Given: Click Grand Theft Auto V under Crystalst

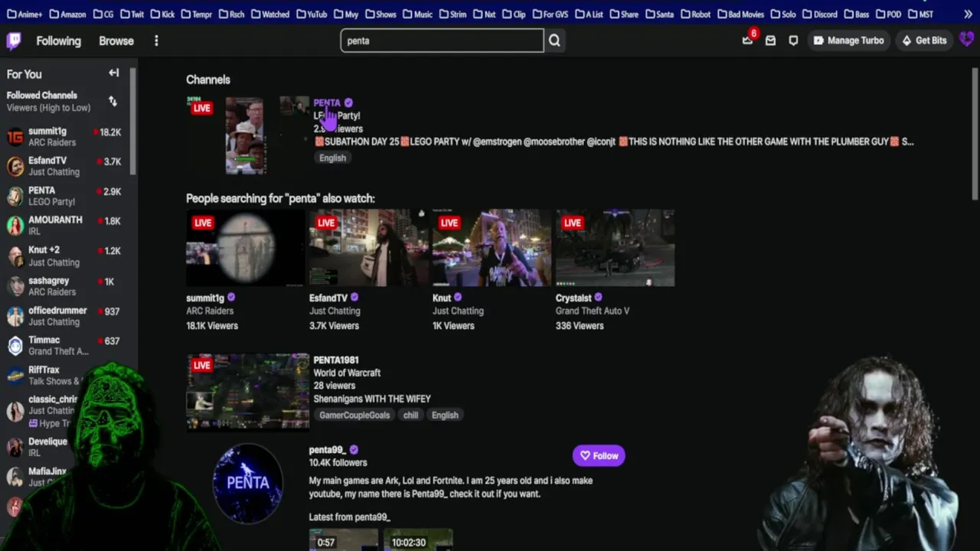Looking at the screenshot, I should tap(593, 311).
